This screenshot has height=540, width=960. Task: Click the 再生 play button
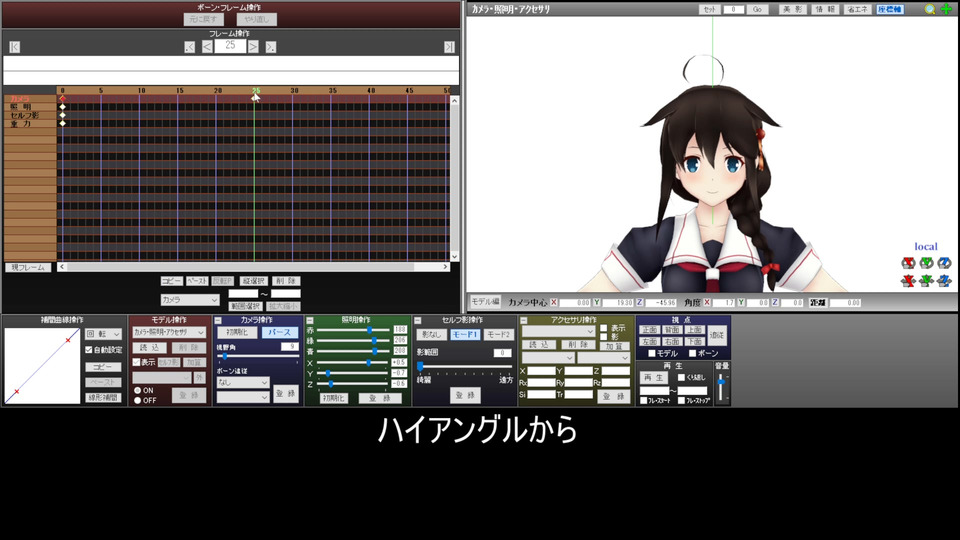654,378
